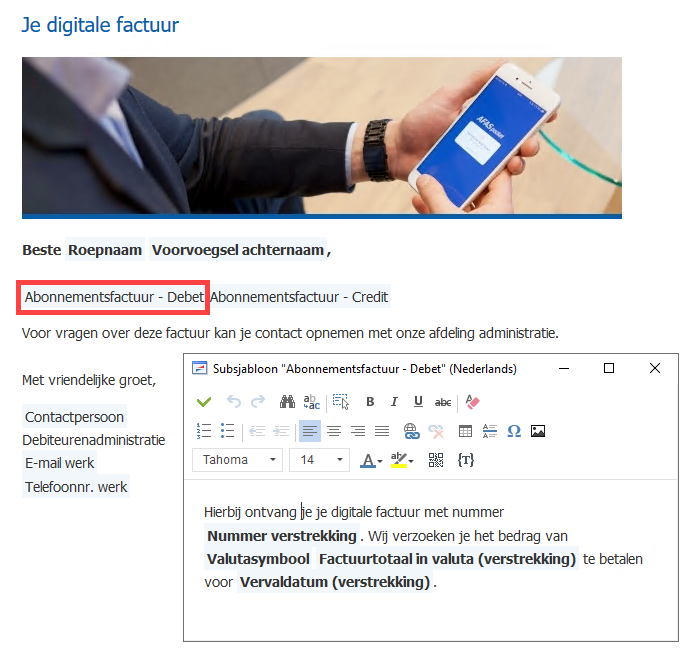
Task: Toggle underline formatting
Action: tap(418, 402)
